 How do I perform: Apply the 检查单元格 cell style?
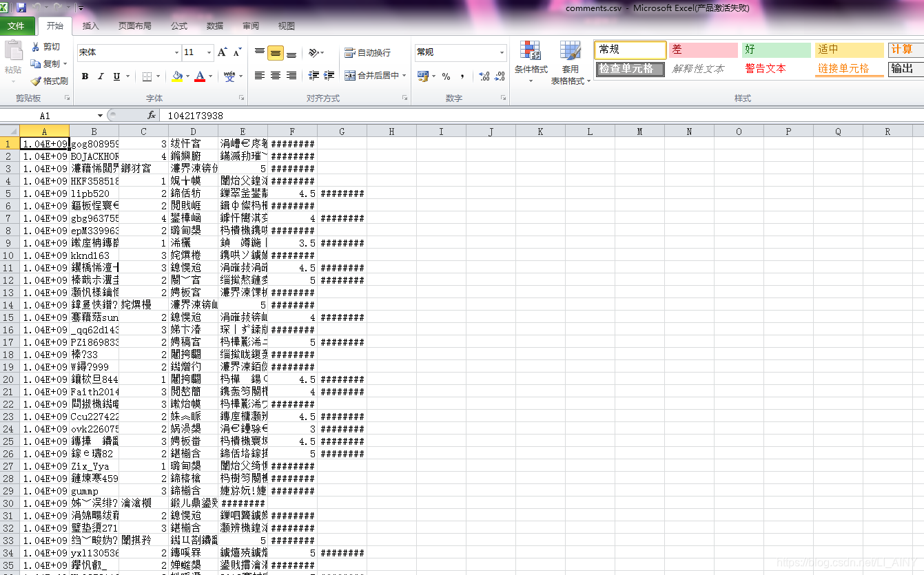click(630, 69)
